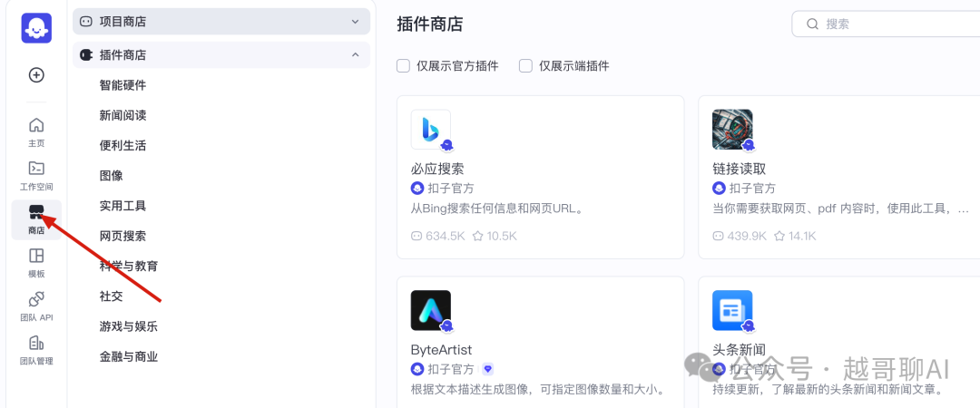Click the plus create icon in sidebar
This screenshot has width=980, height=408.
point(36,75)
